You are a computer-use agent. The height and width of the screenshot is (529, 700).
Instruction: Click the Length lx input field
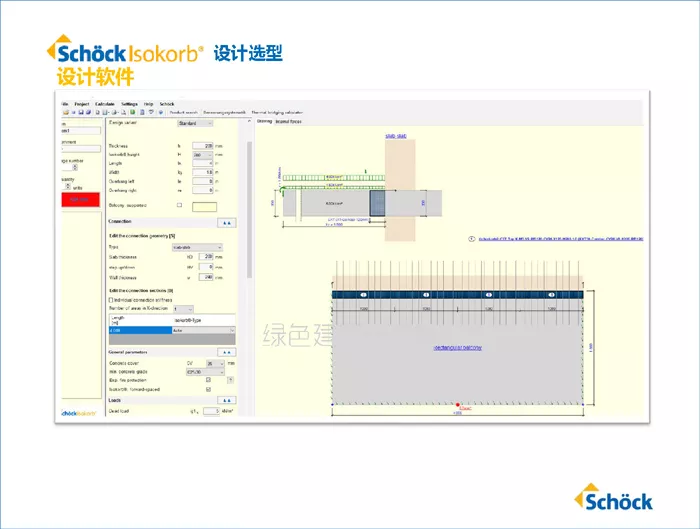pos(203,163)
